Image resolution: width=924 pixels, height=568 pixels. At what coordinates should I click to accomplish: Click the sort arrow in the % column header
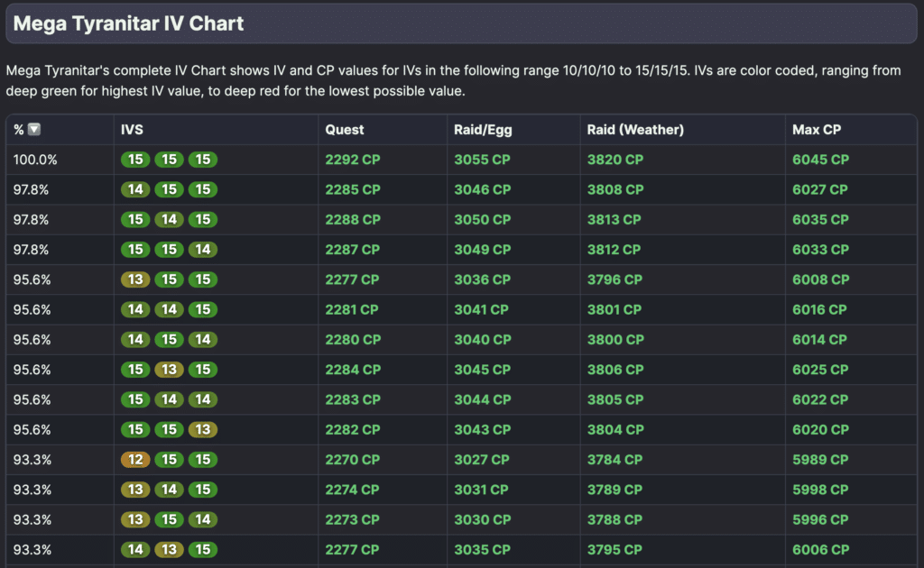33,130
